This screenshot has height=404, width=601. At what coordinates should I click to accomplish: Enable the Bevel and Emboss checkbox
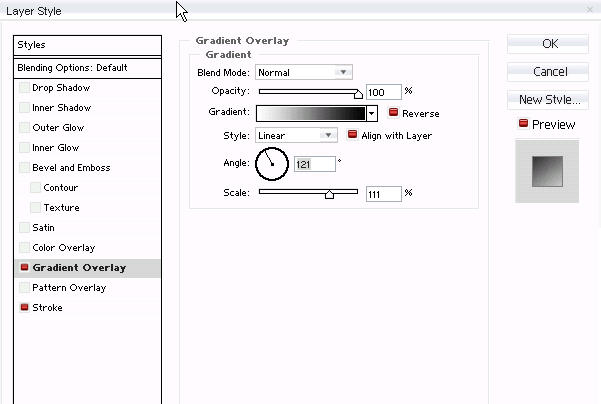point(24,168)
